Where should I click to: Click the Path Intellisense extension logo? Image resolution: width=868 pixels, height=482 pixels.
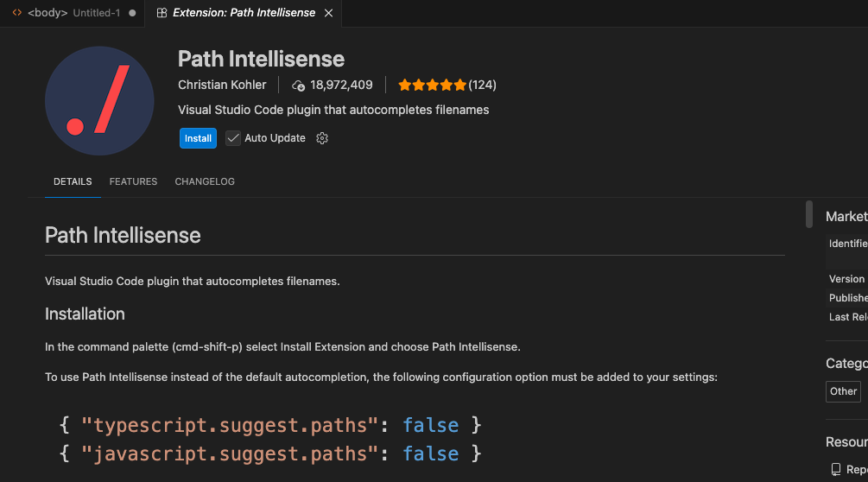pyautogui.click(x=99, y=101)
